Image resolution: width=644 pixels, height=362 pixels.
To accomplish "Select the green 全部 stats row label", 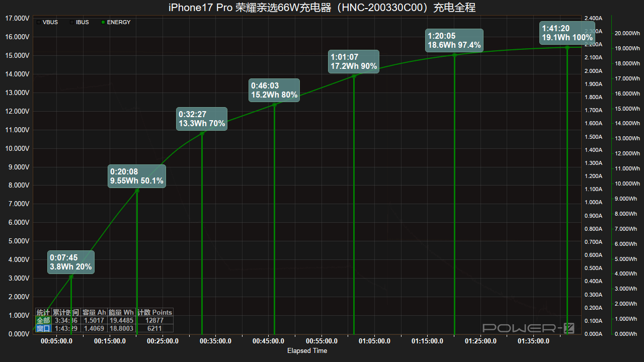I will [43, 320].
